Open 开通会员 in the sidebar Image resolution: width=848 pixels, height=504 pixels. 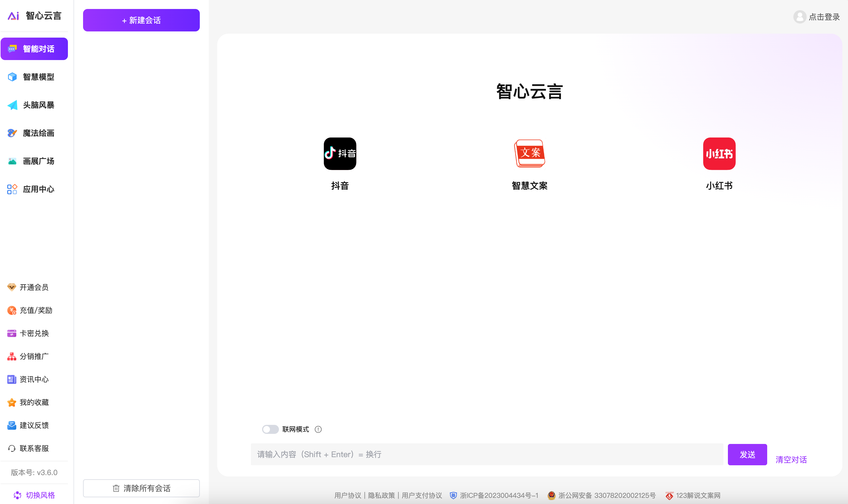coord(34,287)
